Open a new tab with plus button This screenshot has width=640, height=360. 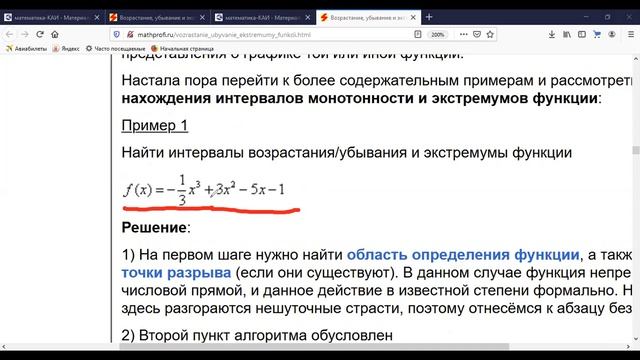[x=429, y=17]
